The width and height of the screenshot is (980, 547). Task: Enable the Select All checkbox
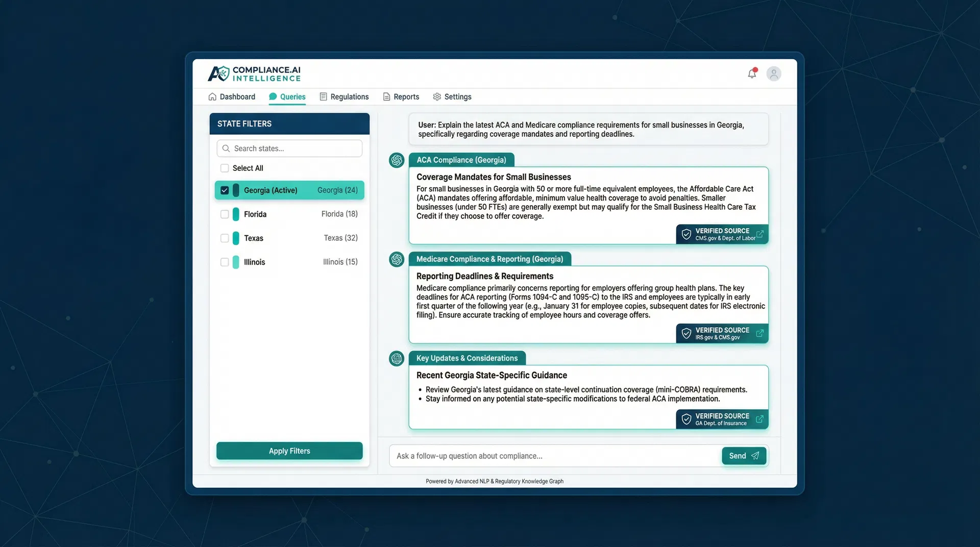click(x=225, y=168)
